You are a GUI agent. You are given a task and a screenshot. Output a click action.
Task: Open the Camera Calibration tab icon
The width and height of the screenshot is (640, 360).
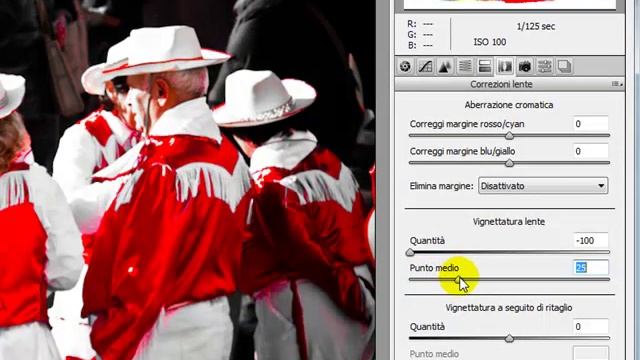tap(525, 66)
